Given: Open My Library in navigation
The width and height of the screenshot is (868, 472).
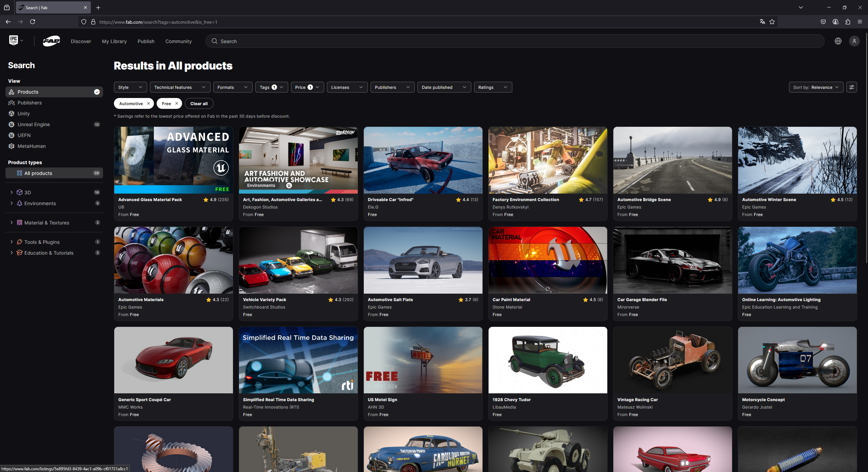Looking at the screenshot, I should click(114, 41).
